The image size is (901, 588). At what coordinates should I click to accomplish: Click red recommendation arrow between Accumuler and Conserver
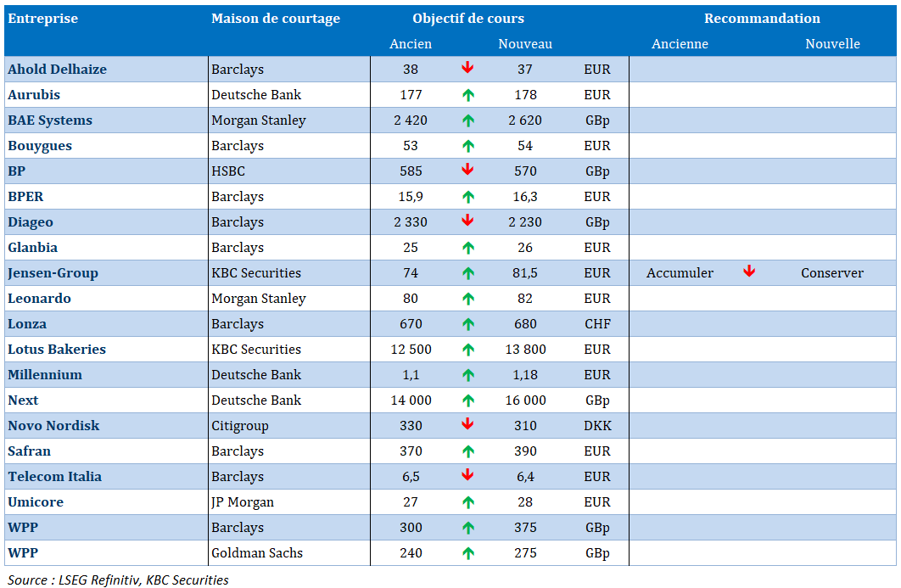pyautogui.click(x=749, y=272)
